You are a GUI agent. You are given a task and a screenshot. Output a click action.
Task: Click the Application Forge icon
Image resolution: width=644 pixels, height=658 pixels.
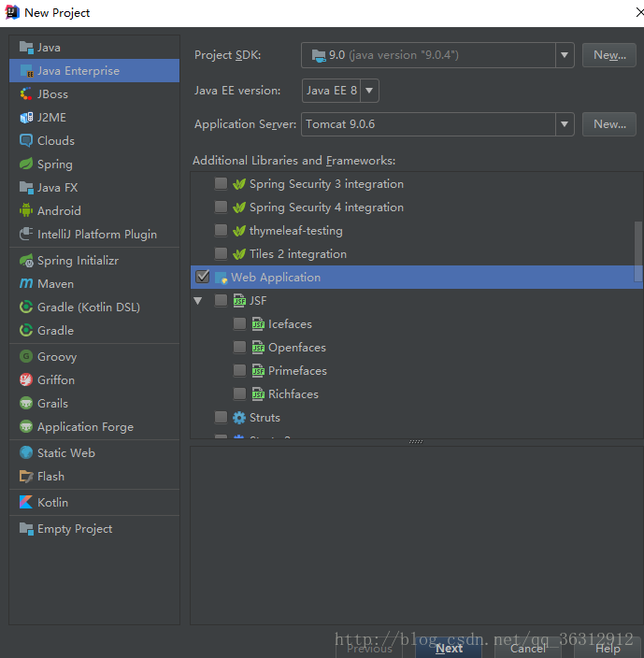26,427
